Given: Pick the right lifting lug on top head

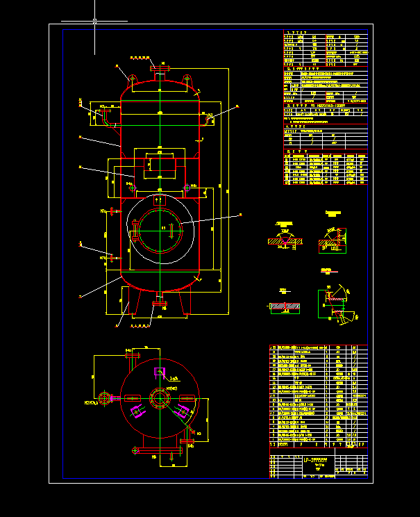Looking at the screenshot, I should click(x=187, y=79).
